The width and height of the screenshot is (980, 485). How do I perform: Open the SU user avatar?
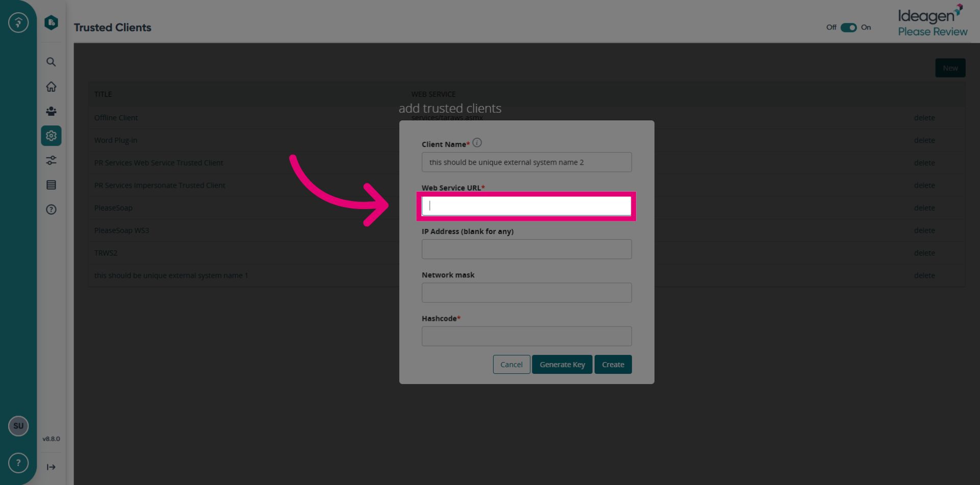[x=18, y=426]
